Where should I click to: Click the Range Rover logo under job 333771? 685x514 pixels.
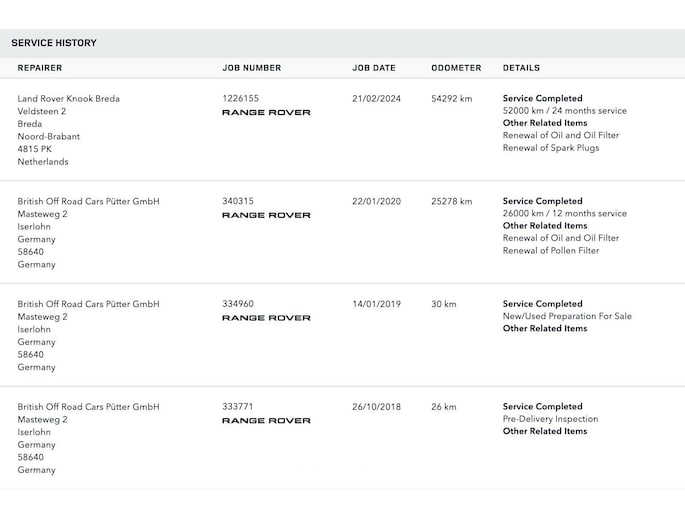[266, 420]
